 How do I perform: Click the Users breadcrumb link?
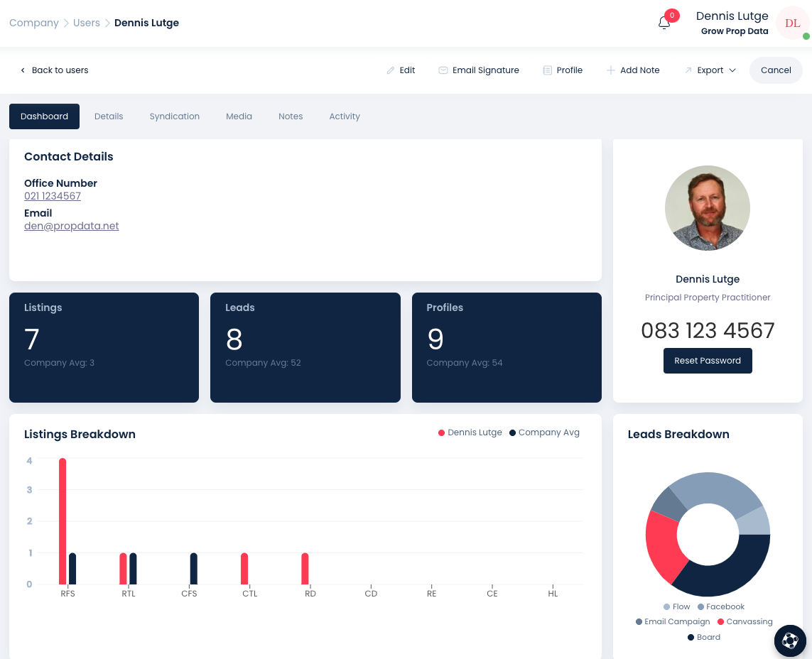(87, 23)
